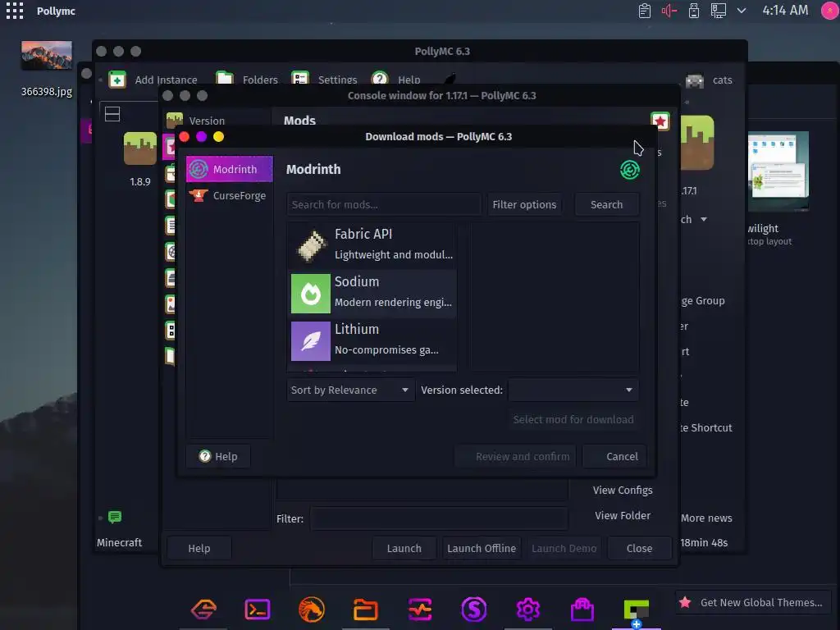
Task: Select the Modrinth provider in the sidebar
Action: (x=230, y=169)
